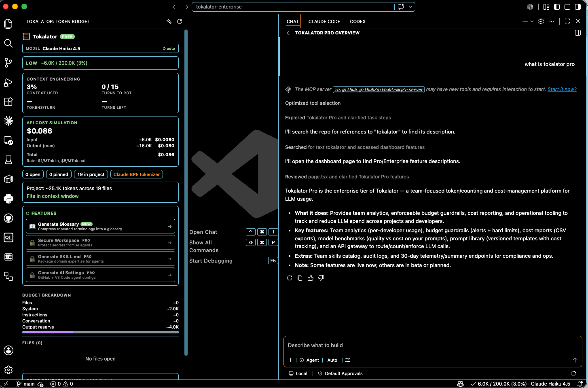The width and height of the screenshot is (588, 388).
Task: Add context with plus in chat input
Action: [290, 360]
